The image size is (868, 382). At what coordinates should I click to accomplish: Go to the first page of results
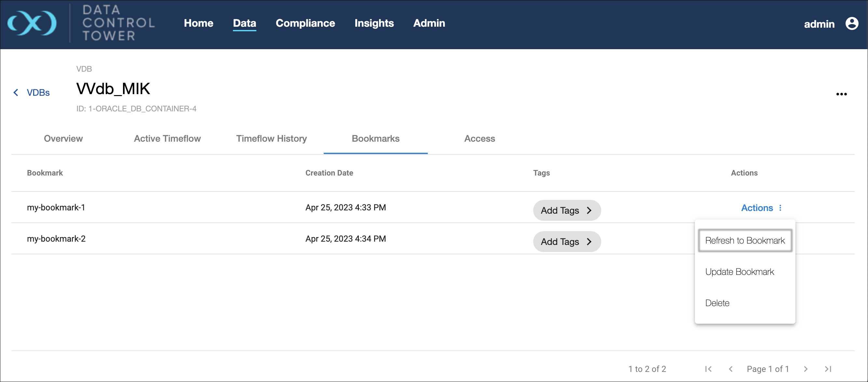[x=708, y=369]
